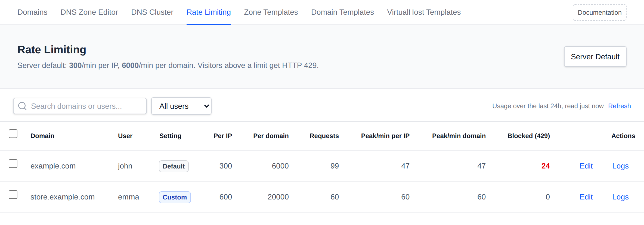Check the store.example.com row checkbox
Viewport: 644px width, 225px height.
(x=13, y=195)
